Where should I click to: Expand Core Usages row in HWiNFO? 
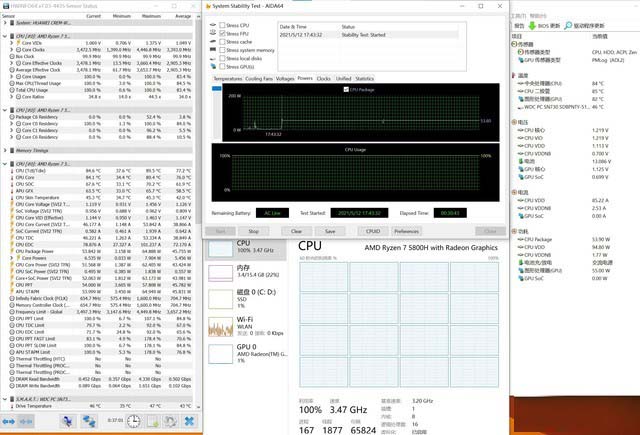[x=11, y=77]
